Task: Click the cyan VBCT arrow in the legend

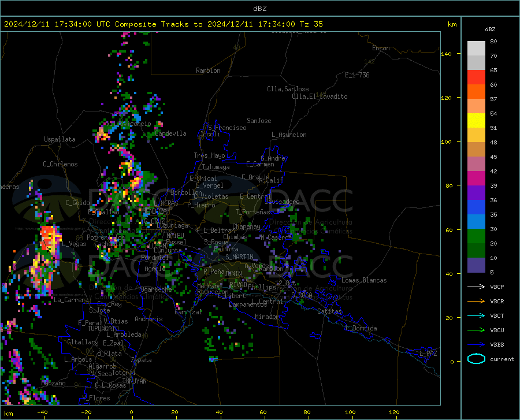Action: tap(476, 315)
